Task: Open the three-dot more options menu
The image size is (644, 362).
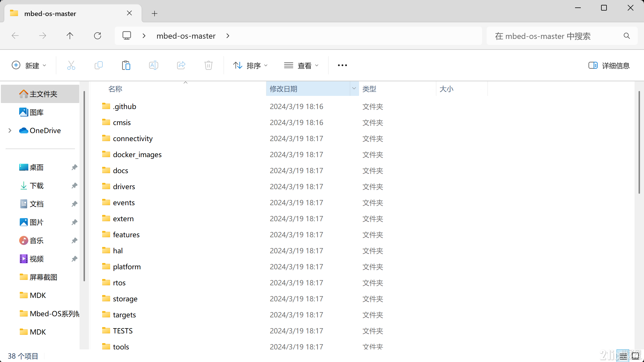Action: pyautogui.click(x=342, y=66)
